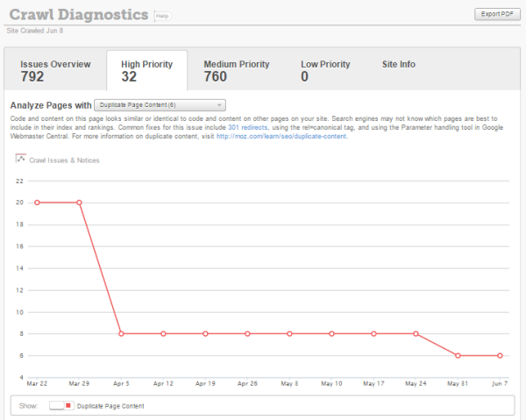Open the Duplicate Page Content dropdown
Image resolution: width=526 pixels, height=420 pixels.
[160, 105]
